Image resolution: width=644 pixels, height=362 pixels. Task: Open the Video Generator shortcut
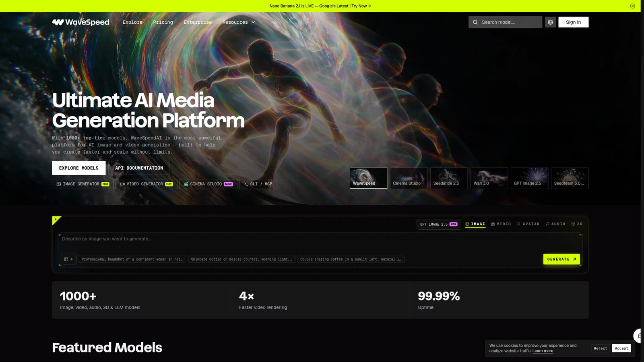(x=147, y=184)
